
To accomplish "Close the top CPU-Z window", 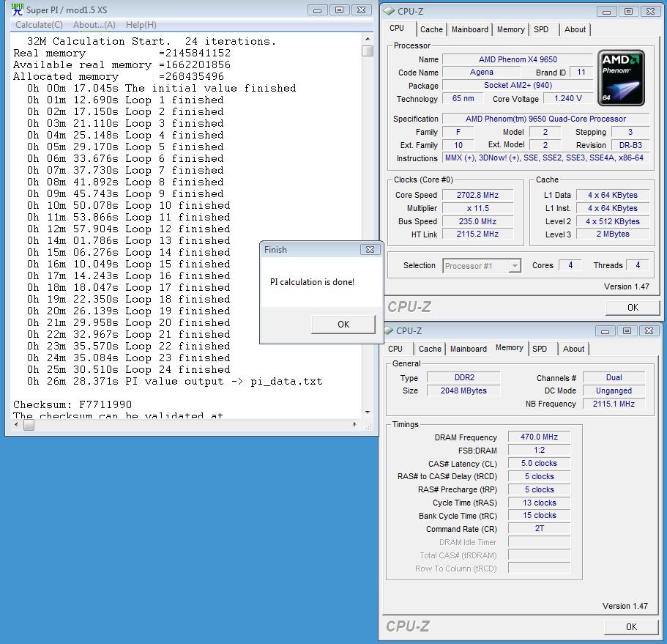I will coord(650,12).
